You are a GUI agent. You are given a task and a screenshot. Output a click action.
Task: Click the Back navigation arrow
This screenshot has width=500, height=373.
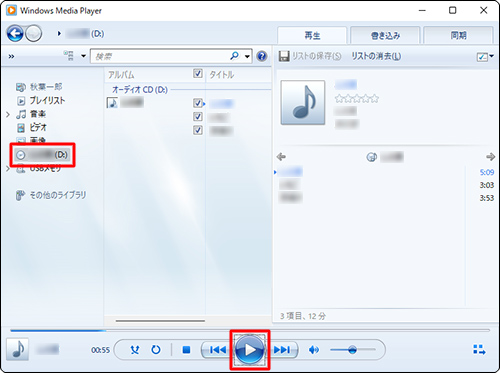[15, 33]
